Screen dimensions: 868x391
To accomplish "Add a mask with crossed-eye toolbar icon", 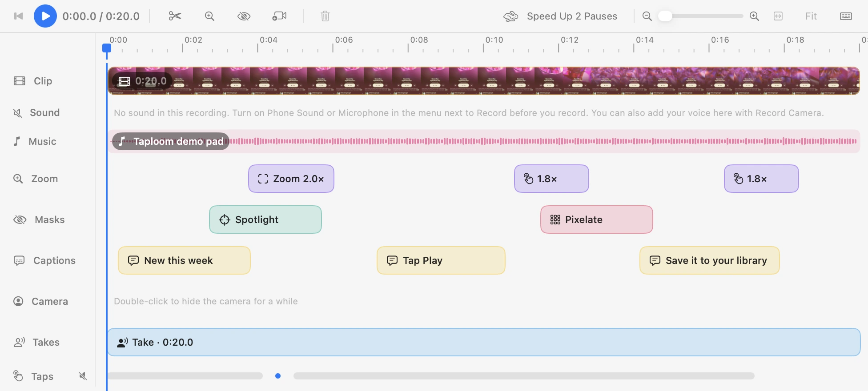I will [244, 16].
